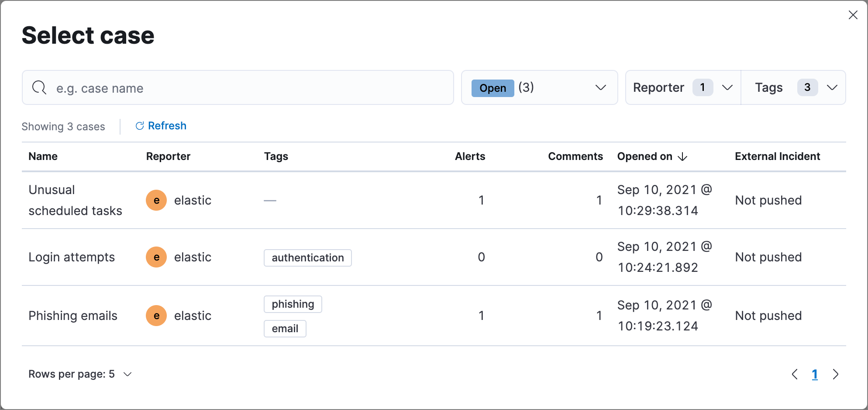
Task: Expand the status filter dropdown
Action: coord(601,87)
